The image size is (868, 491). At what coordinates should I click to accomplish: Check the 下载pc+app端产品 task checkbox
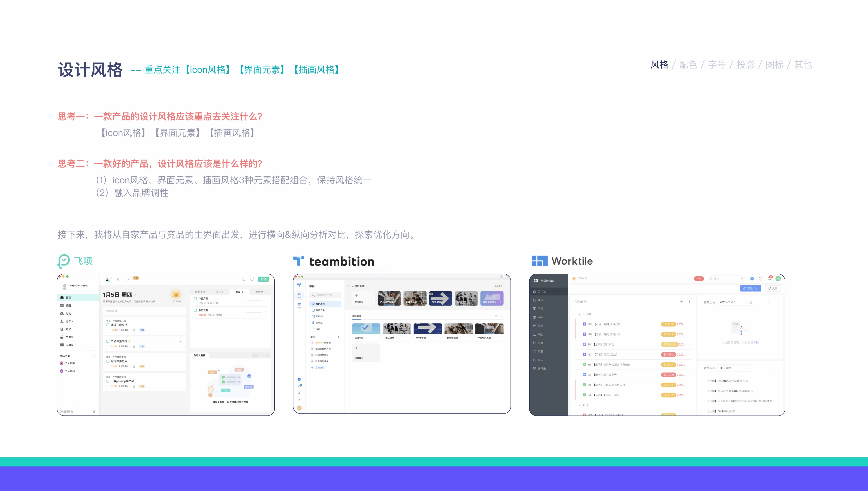[108, 381]
